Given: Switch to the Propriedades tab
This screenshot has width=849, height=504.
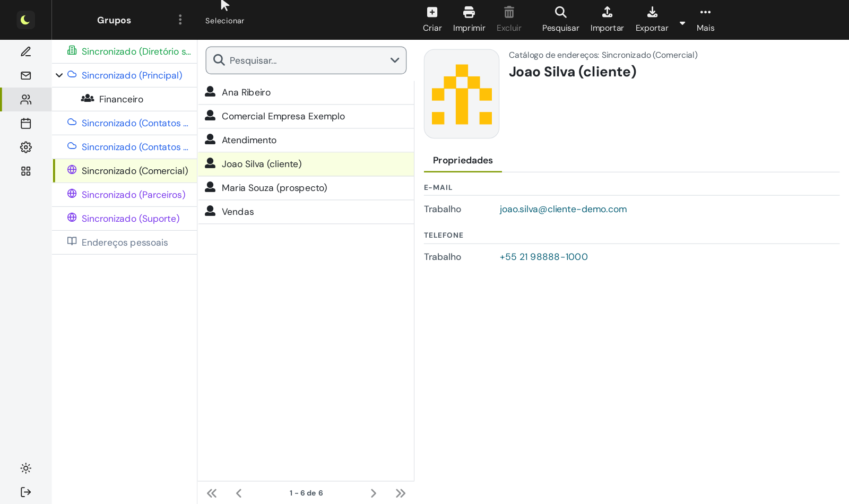Looking at the screenshot, I should 463,160.
